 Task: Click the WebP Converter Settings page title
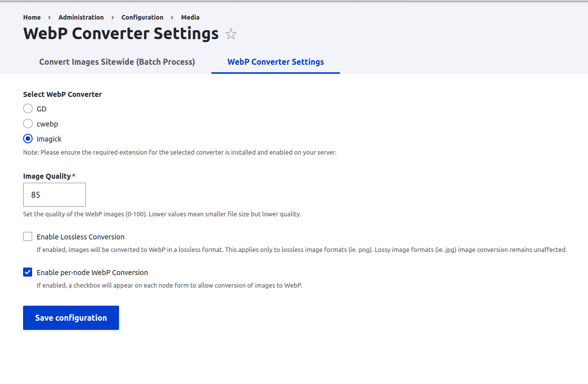click(120, 34)
